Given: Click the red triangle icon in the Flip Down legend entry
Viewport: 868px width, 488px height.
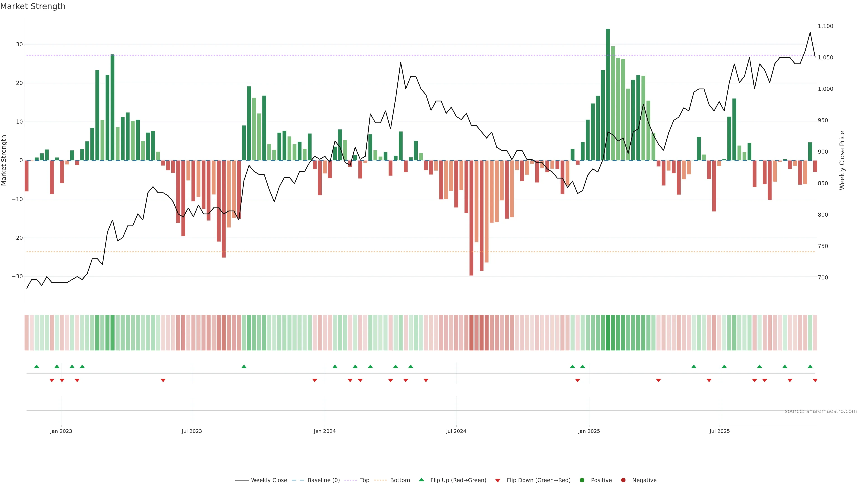Looking at the screenshot, I should coord(498,481).
